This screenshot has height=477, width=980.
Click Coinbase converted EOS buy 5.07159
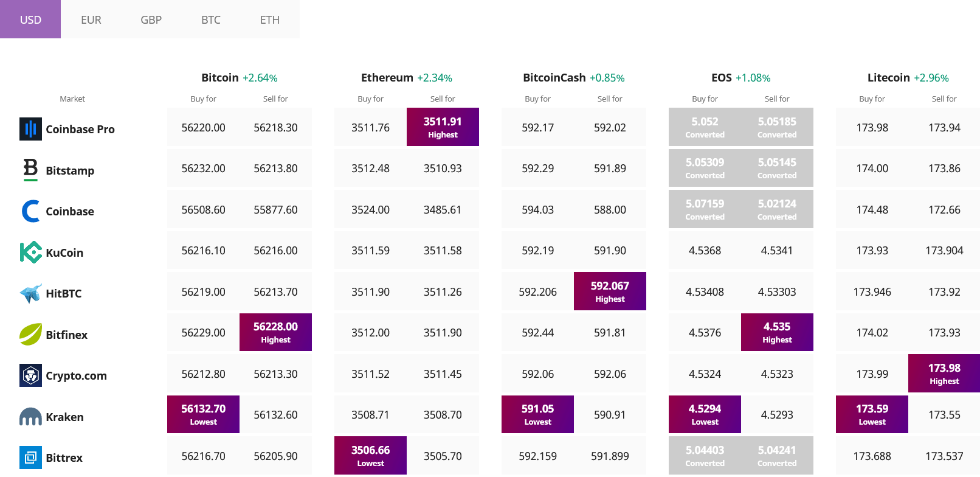tap(705, 209)
